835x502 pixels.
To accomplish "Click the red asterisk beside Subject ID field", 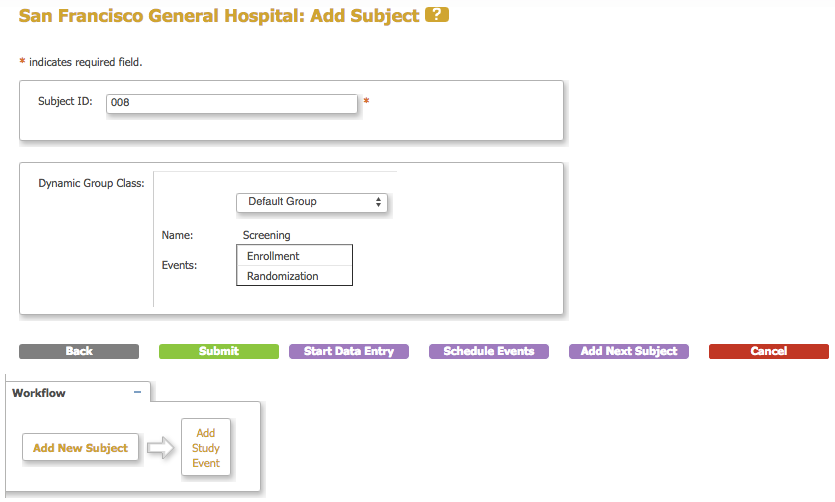I will pyautogui.click(x=366, y=102).
